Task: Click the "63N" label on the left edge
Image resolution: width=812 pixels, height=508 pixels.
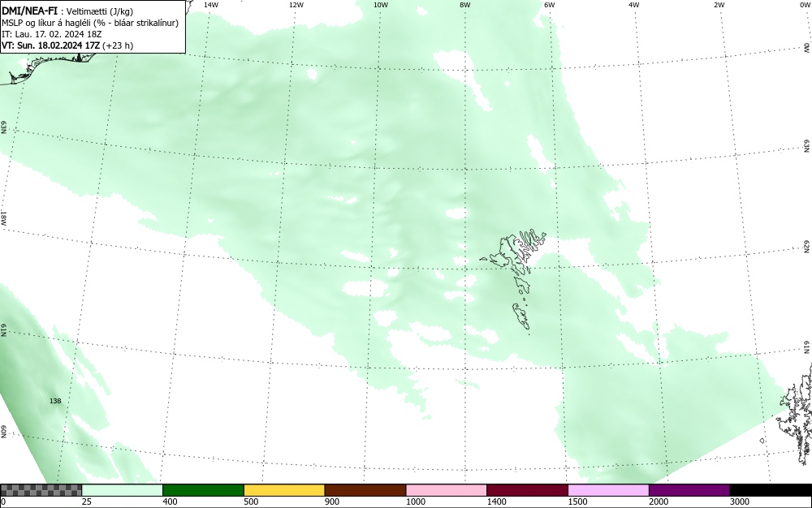Action: 3,127
